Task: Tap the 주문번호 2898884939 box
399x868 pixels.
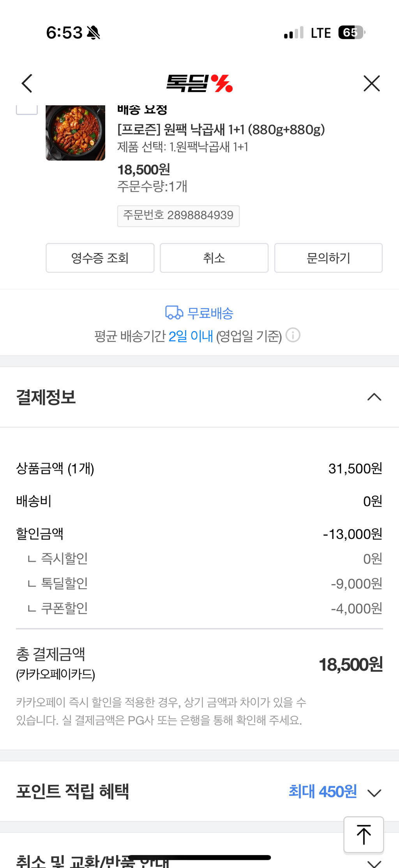Action: click(x=178, y=216)
